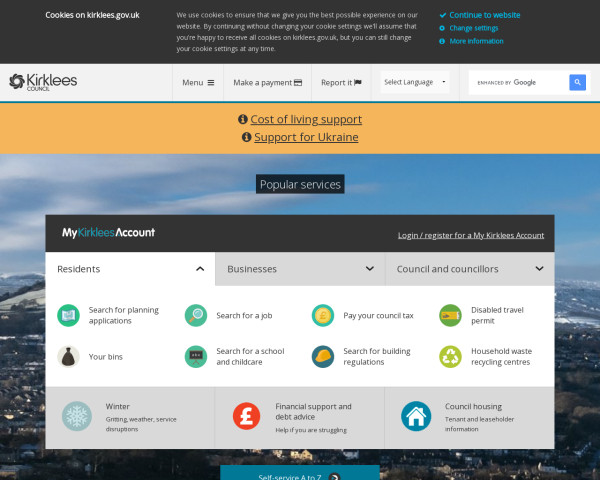This screenshot has height=480, width=600.
Task: Click the building regulations hard hat icon
Action: [x=323, y=357]
